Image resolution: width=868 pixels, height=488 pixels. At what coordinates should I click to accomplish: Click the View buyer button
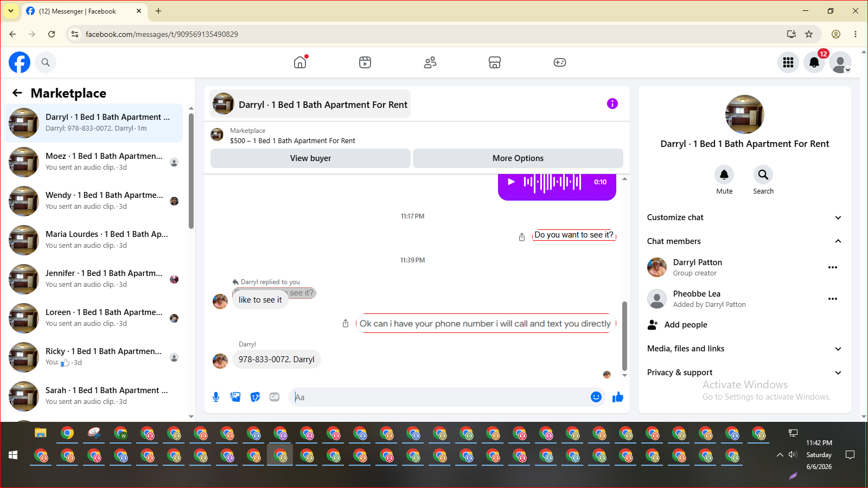point(310,158)
